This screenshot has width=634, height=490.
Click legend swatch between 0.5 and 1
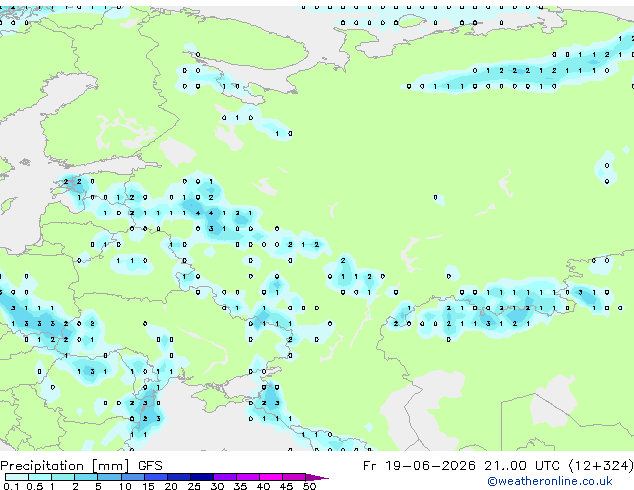(40, 477)
